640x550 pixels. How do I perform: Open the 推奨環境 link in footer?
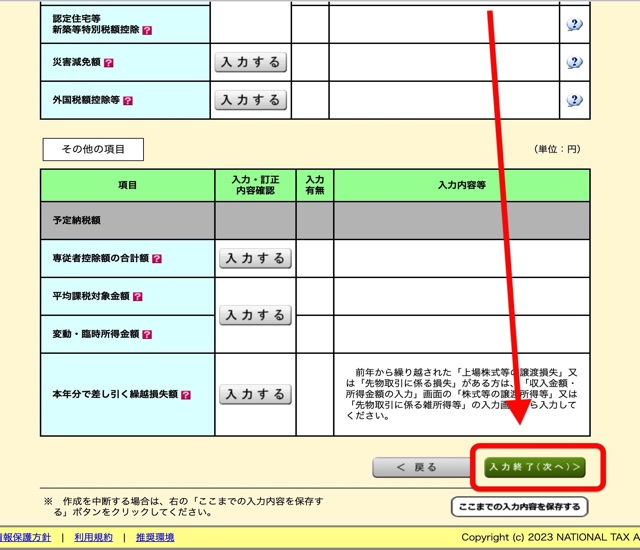pyautogui.click(x=157, y=537)
